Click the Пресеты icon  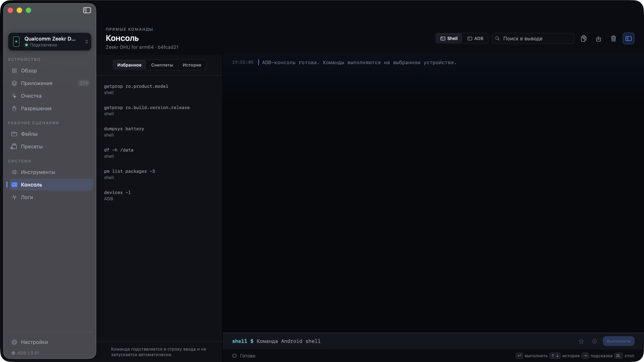(14, 147)
